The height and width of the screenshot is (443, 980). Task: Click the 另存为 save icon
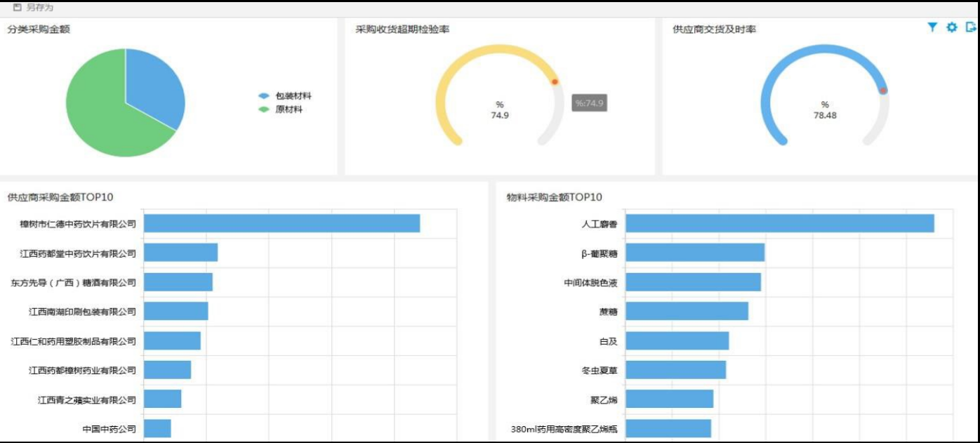pos(18,7)
